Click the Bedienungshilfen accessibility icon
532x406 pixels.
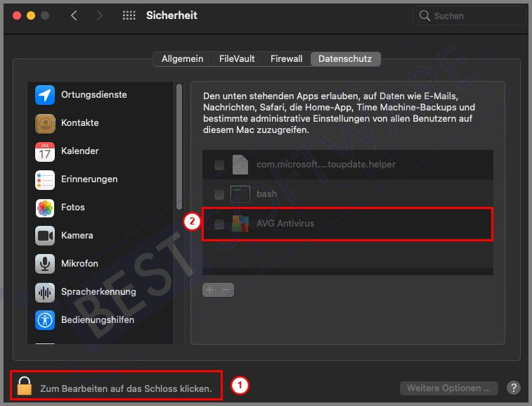click(x=45, y=320)
